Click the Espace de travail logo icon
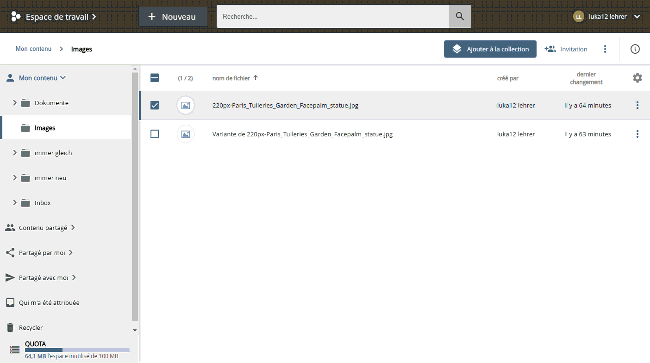The height and width of the screenshot is (363, 650). 16,17
